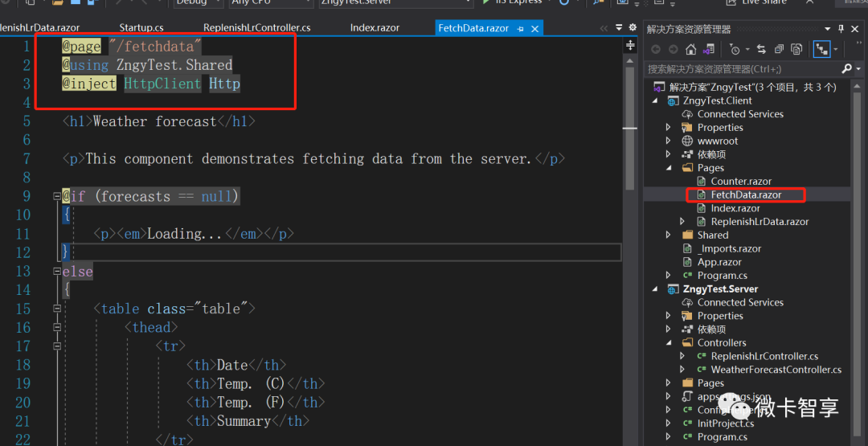Screen dimensions: 868x446
Task: Close the FetchData.razor tab
Action: click(534, 29)
